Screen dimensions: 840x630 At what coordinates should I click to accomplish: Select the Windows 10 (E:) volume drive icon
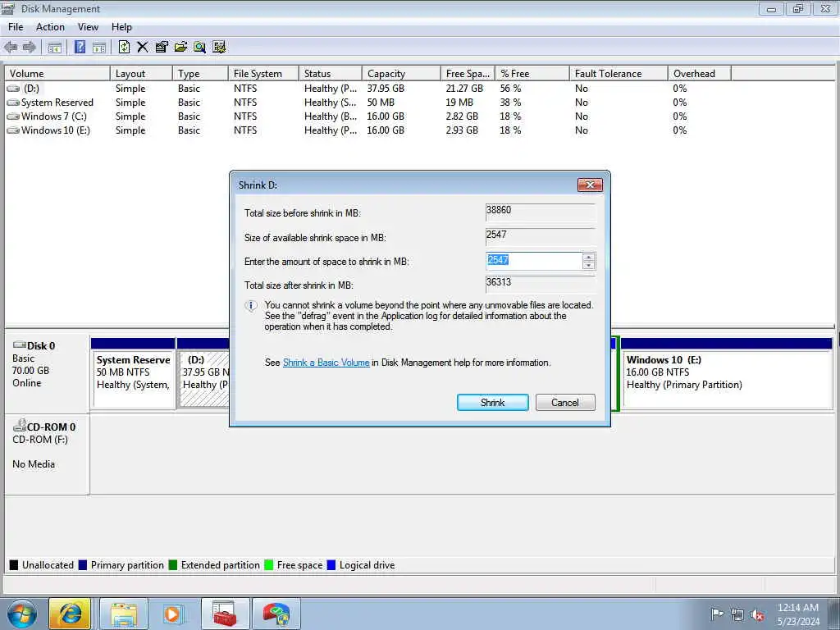tap(13, 130)
